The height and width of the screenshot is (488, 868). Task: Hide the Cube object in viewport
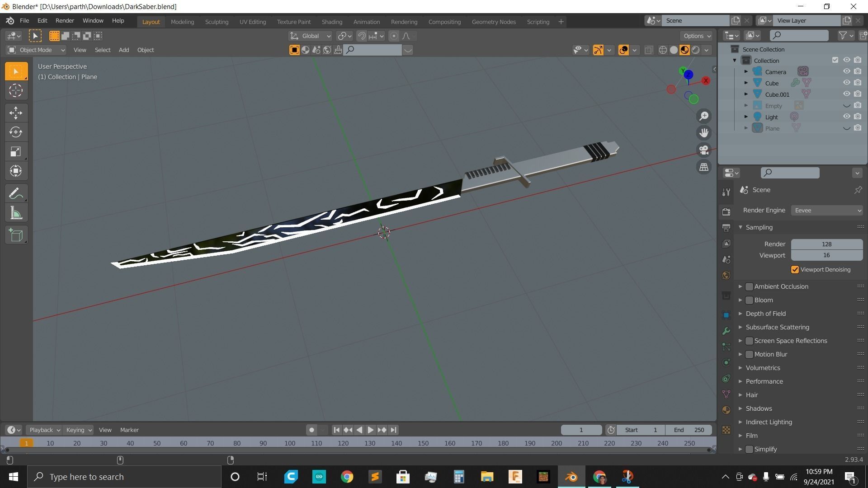click(x=846, y=83)
